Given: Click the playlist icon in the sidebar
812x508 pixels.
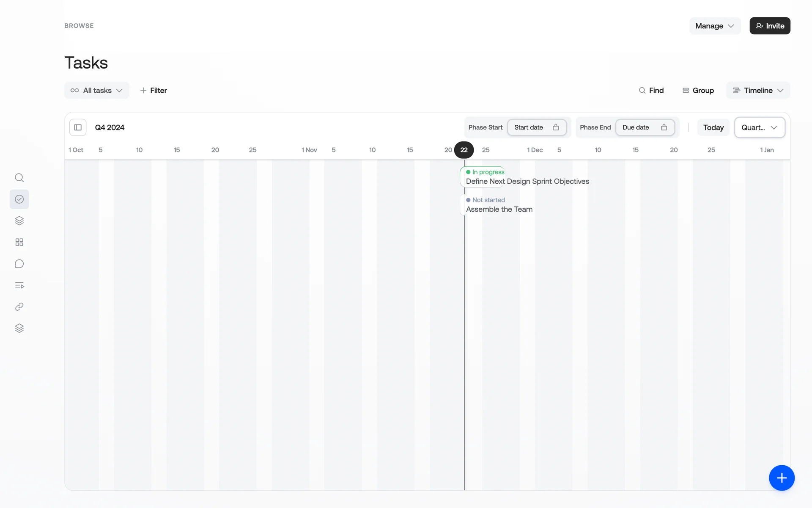Looking at the screenshot, I should 19,285.
